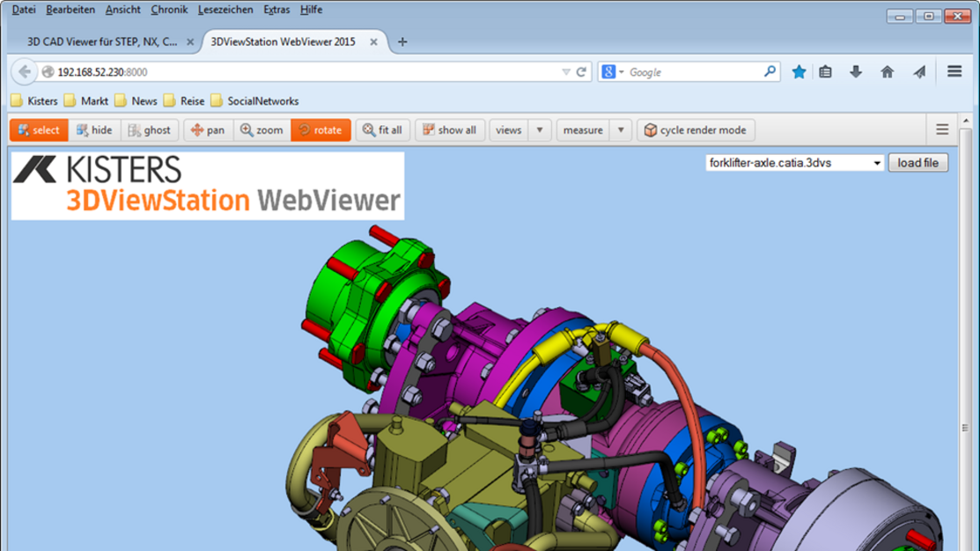Show bookmarks list icon
The height and width of the screenshot is (551, 980).
coord(826,72)
